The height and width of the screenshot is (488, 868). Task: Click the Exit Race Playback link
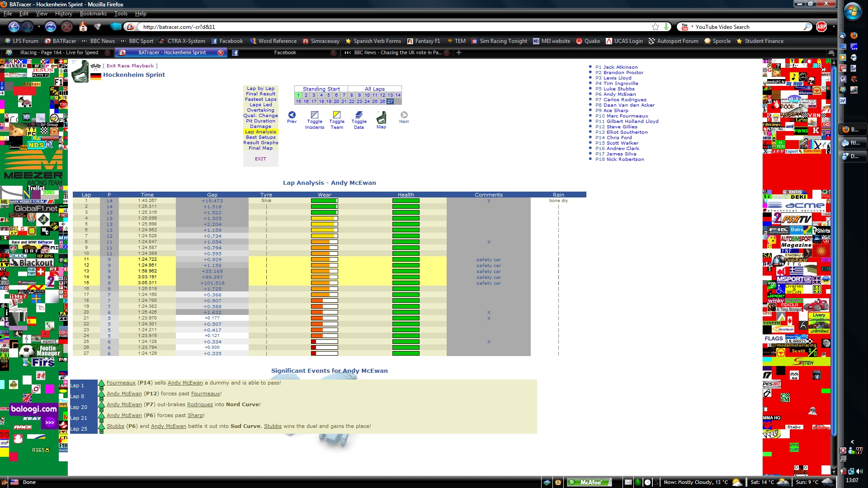pyautogui.click(x=130, y=66)
